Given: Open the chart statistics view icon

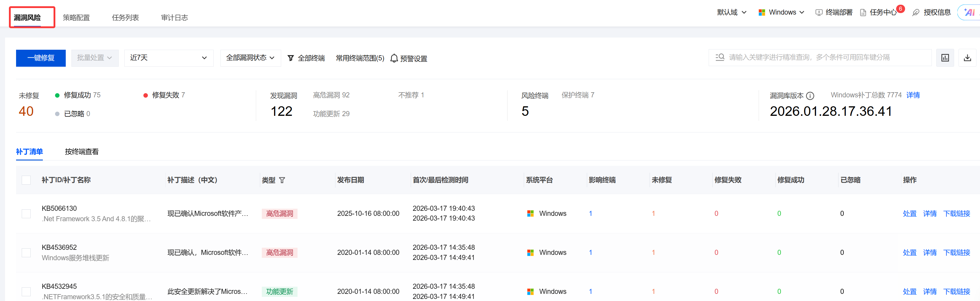Looking at the screenshot, I should 945,58.
